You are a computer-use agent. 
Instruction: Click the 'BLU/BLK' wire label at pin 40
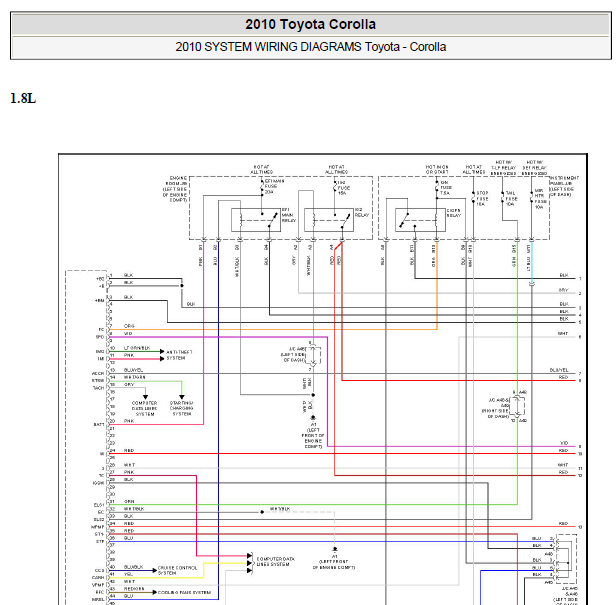134,567
